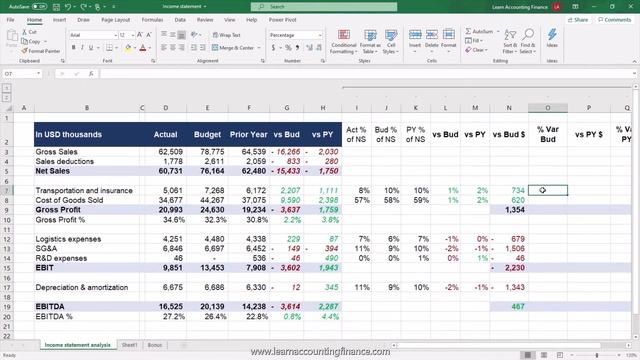Click the Insert Function fx icon
This screenshot has height=360, width=640.
[91, 74]
